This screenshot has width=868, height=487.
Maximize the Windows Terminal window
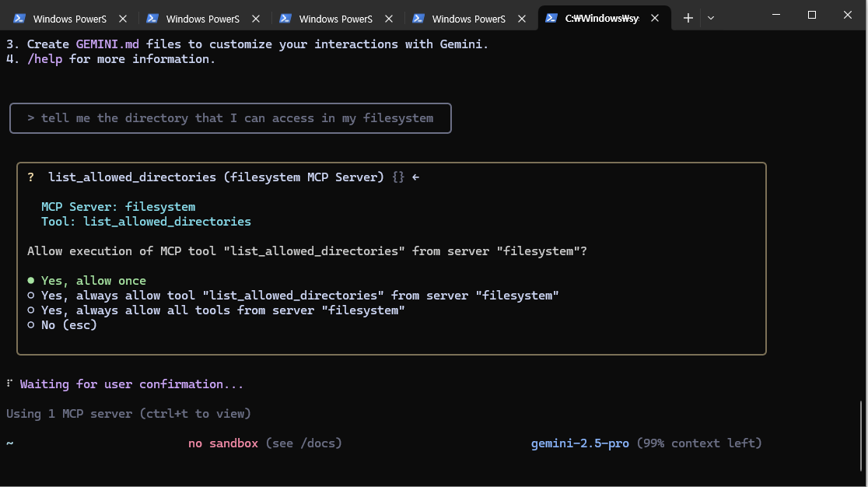tap(811, 15)
